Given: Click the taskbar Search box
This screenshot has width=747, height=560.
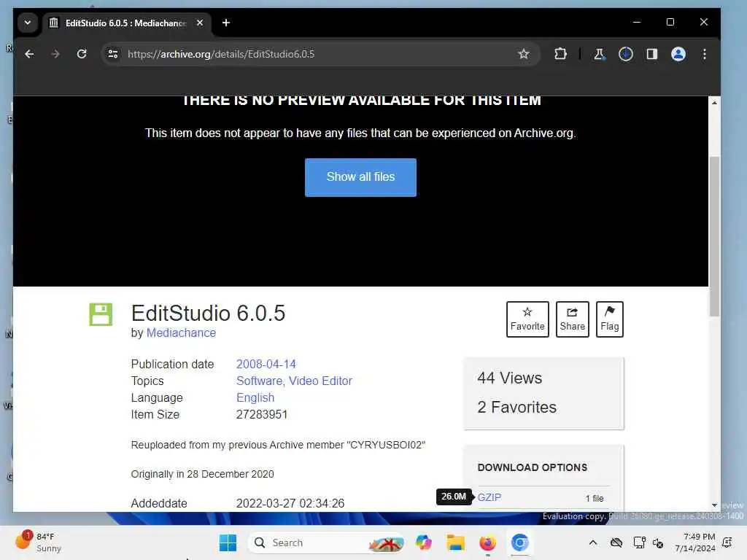Looking at the screenshot, I should tap(327, 542).
